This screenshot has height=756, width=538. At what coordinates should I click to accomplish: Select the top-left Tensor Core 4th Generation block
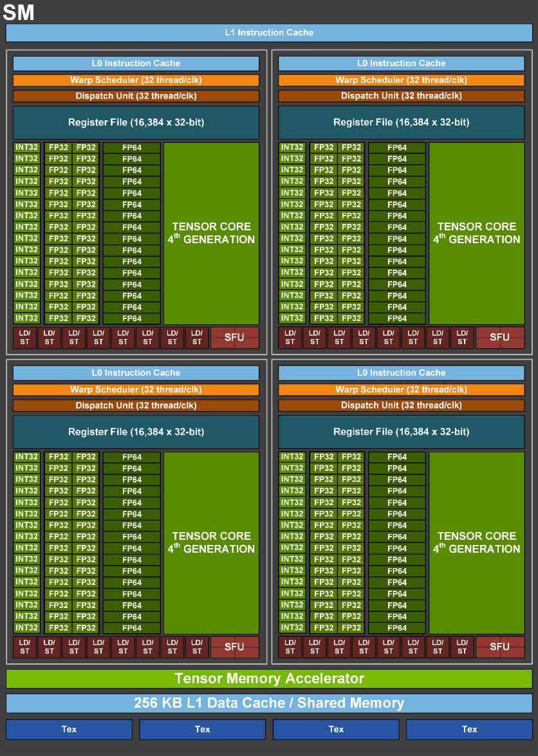point(210,233)
